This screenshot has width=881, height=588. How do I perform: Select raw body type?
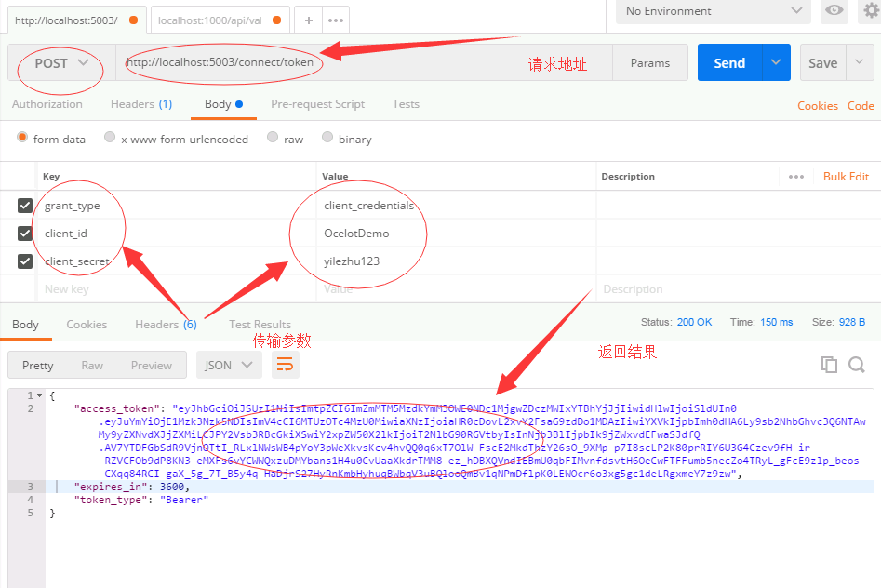pyautogui.click(x=273, y=137)
